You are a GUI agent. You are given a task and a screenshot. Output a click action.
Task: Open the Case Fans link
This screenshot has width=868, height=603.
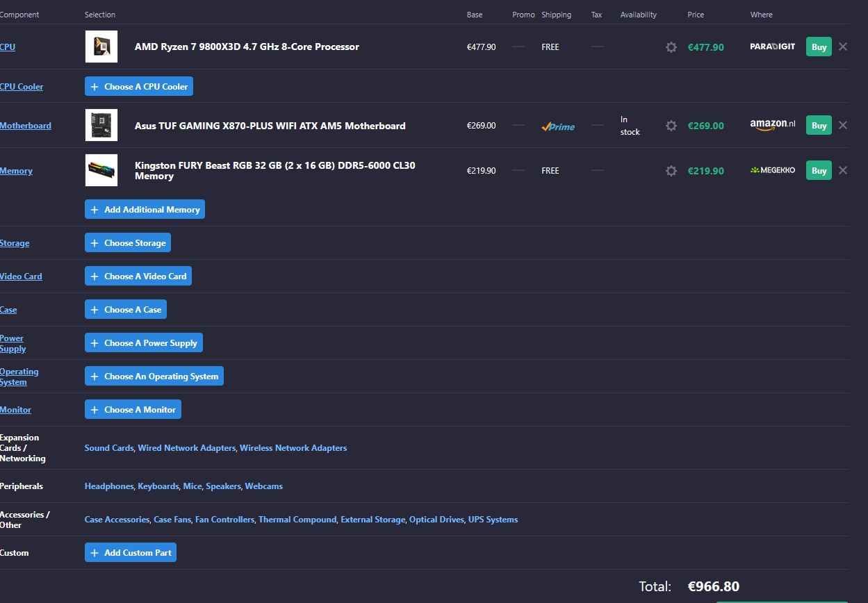coord(172,520)
